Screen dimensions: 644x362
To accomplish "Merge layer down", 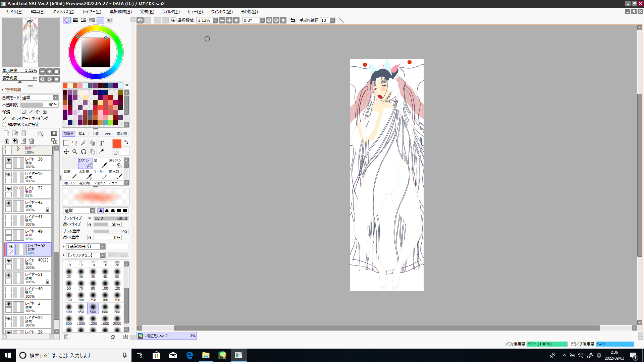I will click(6, 141).
